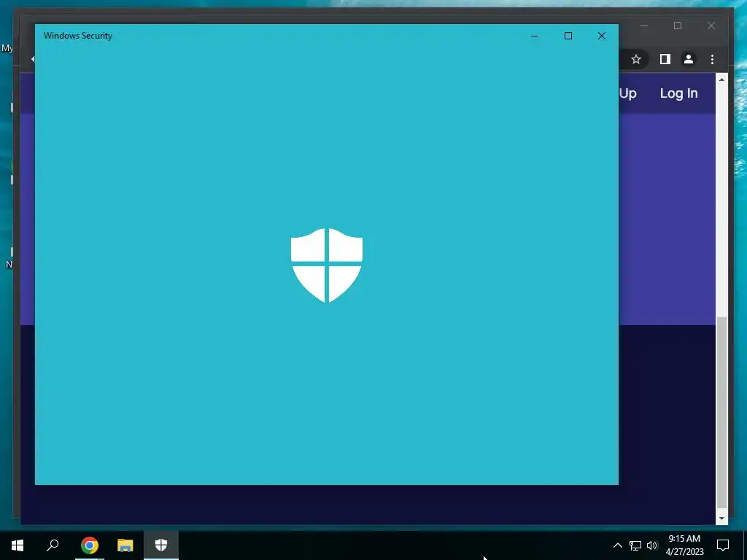Click page scrollbar down arrow

click(721, 518)
